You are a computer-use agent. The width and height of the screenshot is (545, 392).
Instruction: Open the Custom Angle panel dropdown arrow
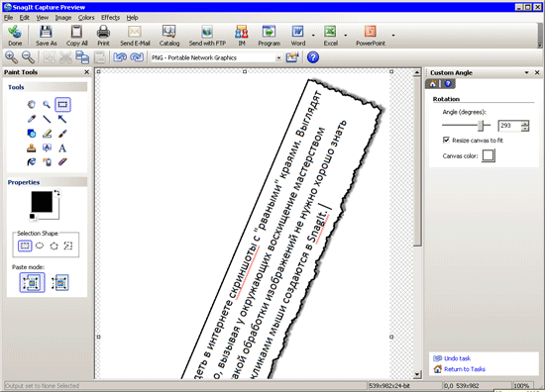point(526,72)
